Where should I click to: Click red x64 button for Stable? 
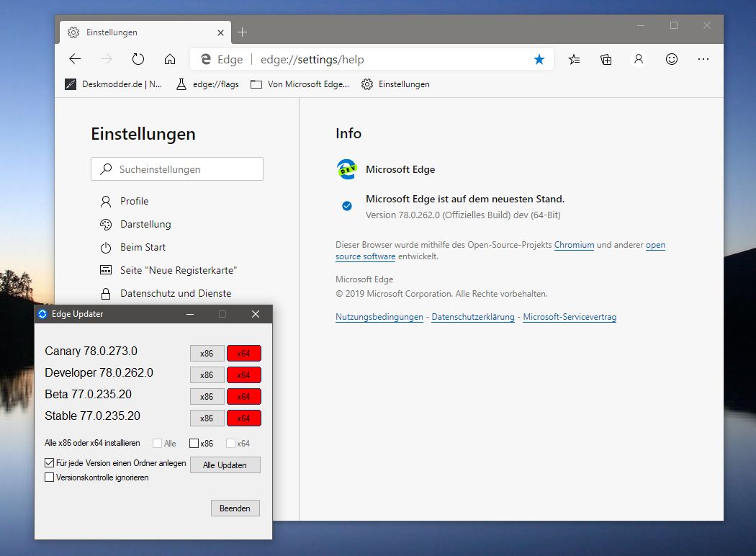[243, 418]
